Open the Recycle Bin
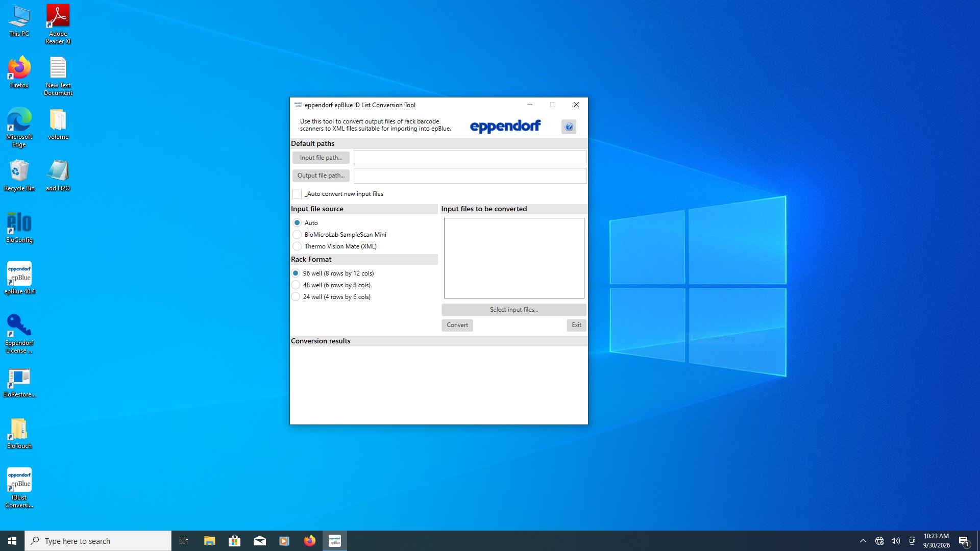The image size is (980, 551). tap(19, 176)
